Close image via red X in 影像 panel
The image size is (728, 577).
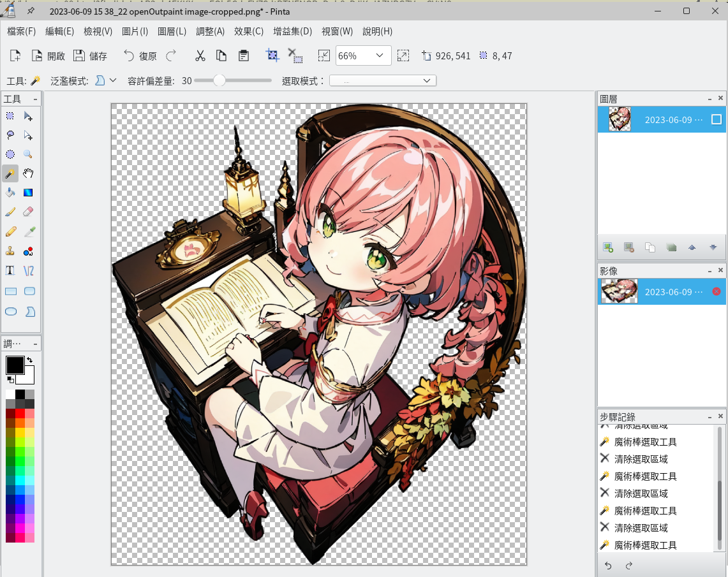pyautogui.click(x=717, y=291)
